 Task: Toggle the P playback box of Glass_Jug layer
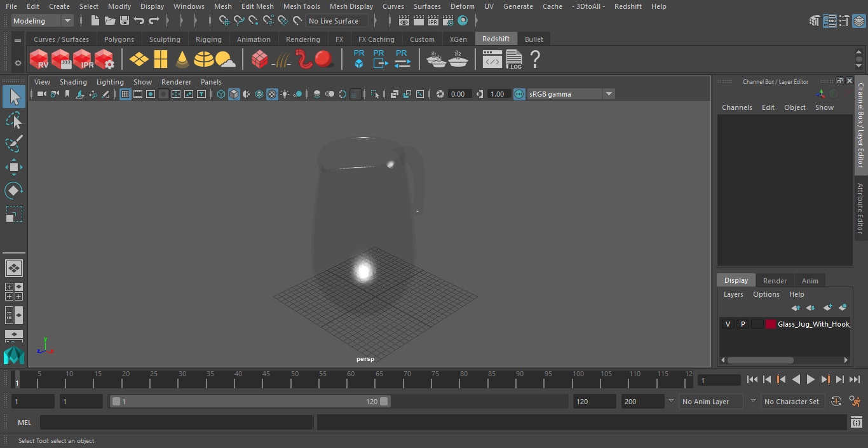click(x=742, y=324)
